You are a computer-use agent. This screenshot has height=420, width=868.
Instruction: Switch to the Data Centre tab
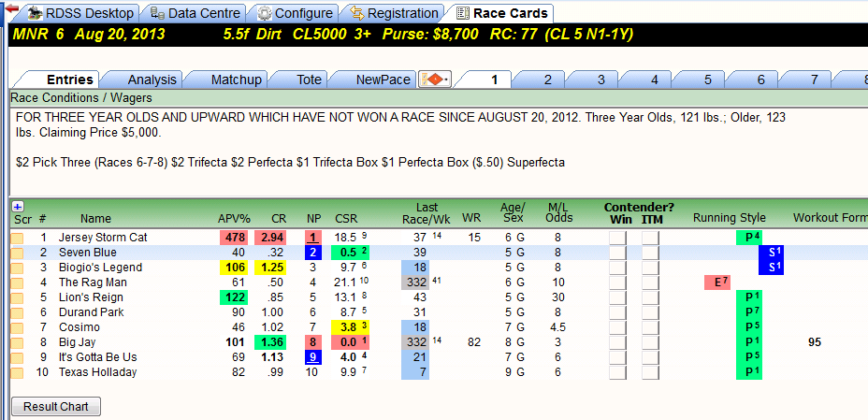196,13
